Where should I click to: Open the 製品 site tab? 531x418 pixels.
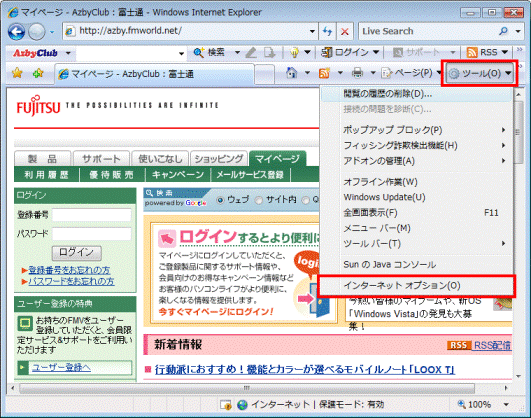coord(42,159)
